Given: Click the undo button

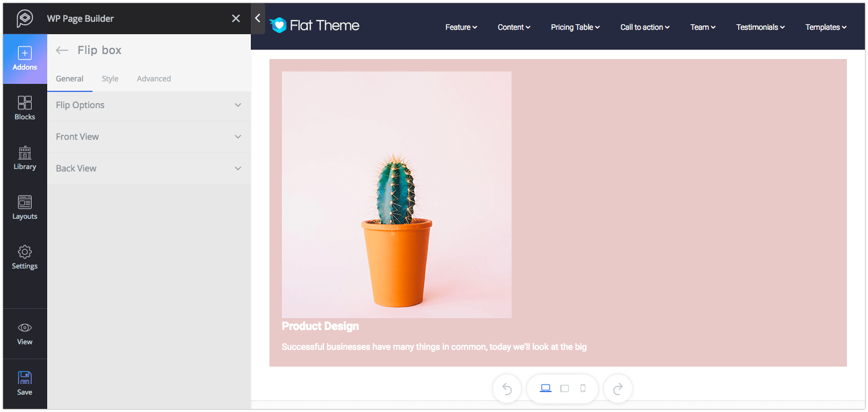Looking at the screenshot, I should point(507,389).
